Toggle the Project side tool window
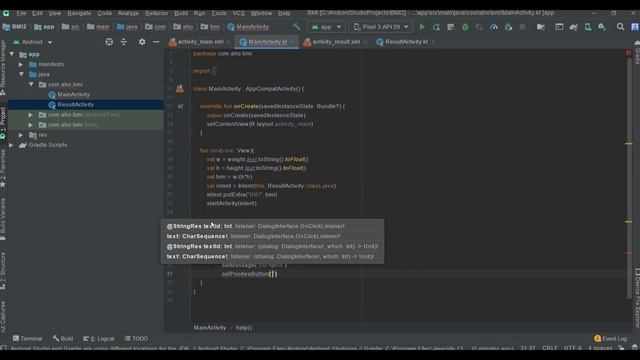This screenshot has width=640, height=360. tap(3, 123)
